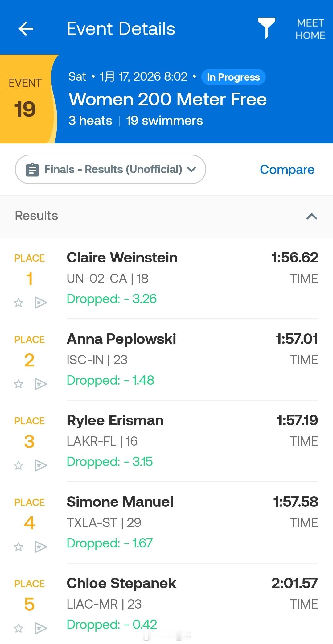
Task: Open the Finals - Results (Unofficial) dropdown
Action: pos(110,169)
